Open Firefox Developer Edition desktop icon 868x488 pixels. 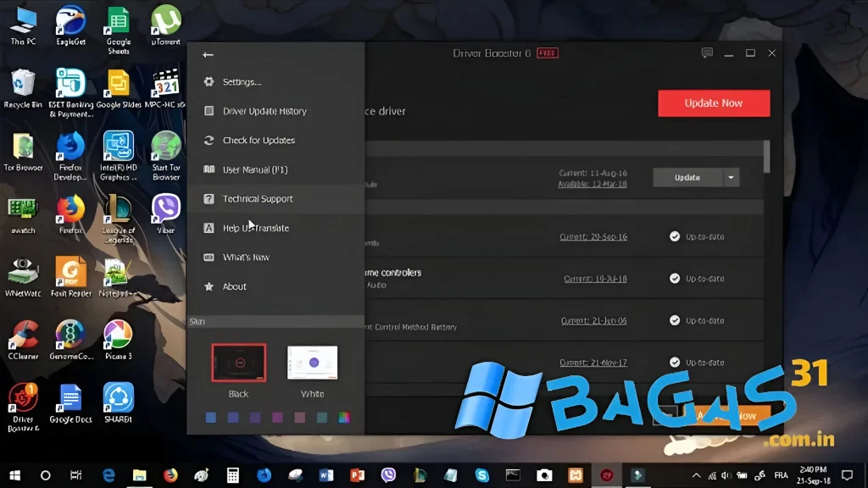[71, 157]
